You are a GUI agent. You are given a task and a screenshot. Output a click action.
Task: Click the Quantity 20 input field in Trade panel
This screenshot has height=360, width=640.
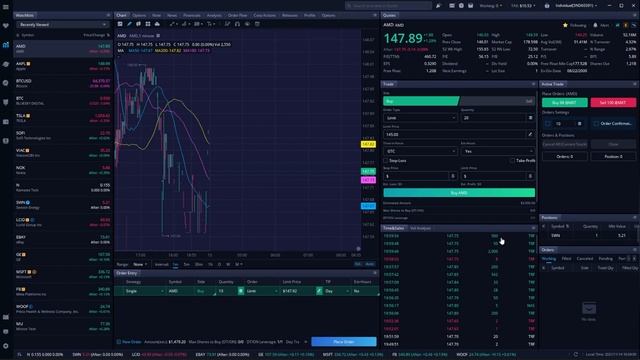[493, 118]
